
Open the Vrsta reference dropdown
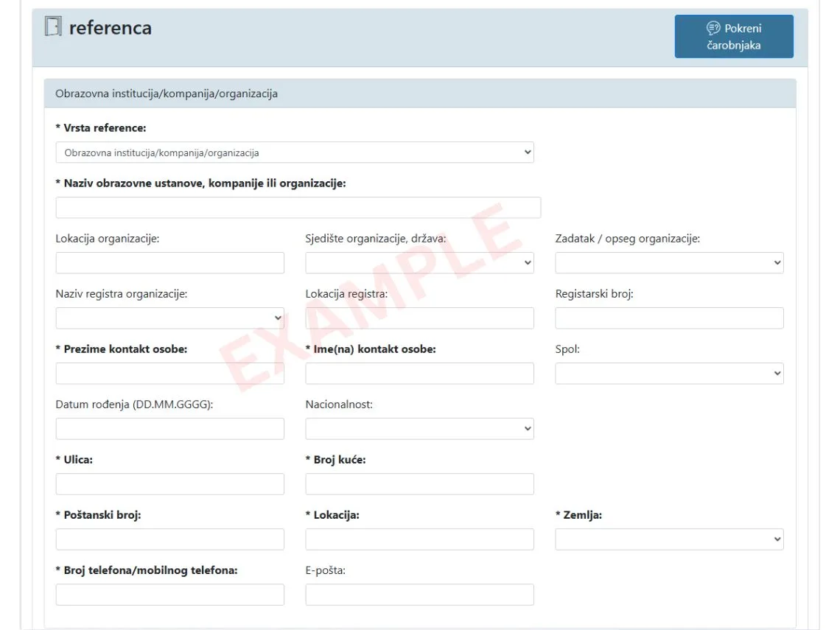click(294, 153)
